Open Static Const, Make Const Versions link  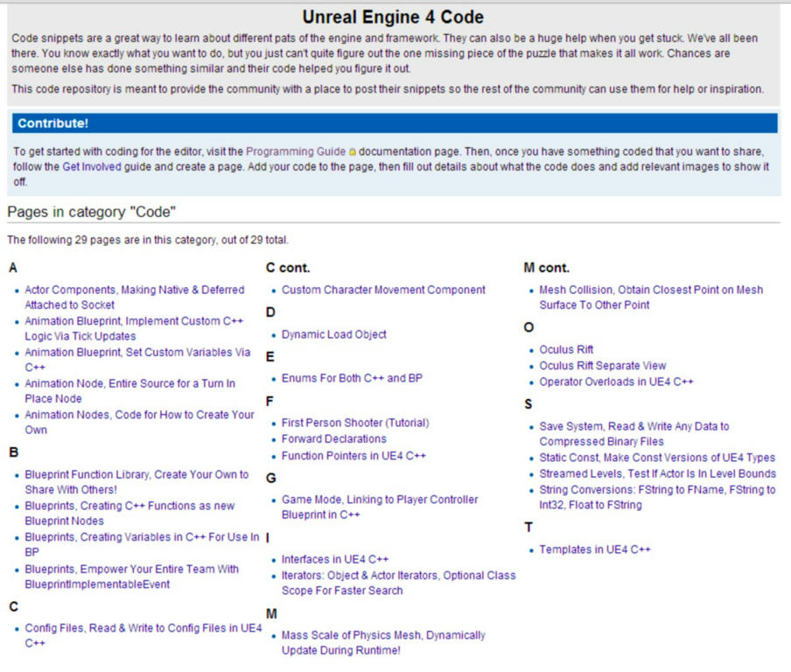657,458
